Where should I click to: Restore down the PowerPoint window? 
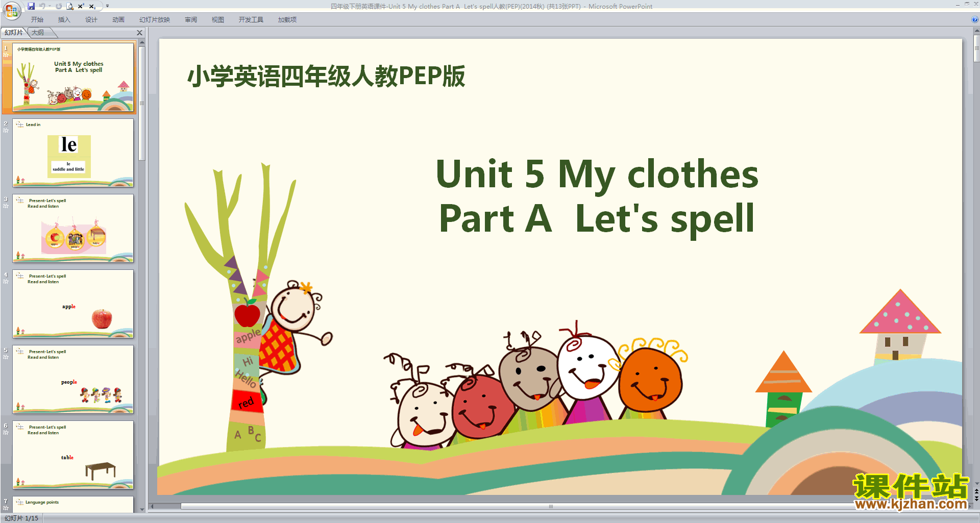(x=967, y=5)
